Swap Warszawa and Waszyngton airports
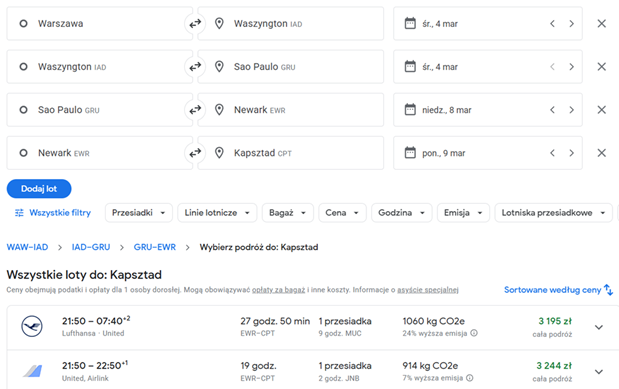Screen dimensions: 619x389 (x=195, y=24)
